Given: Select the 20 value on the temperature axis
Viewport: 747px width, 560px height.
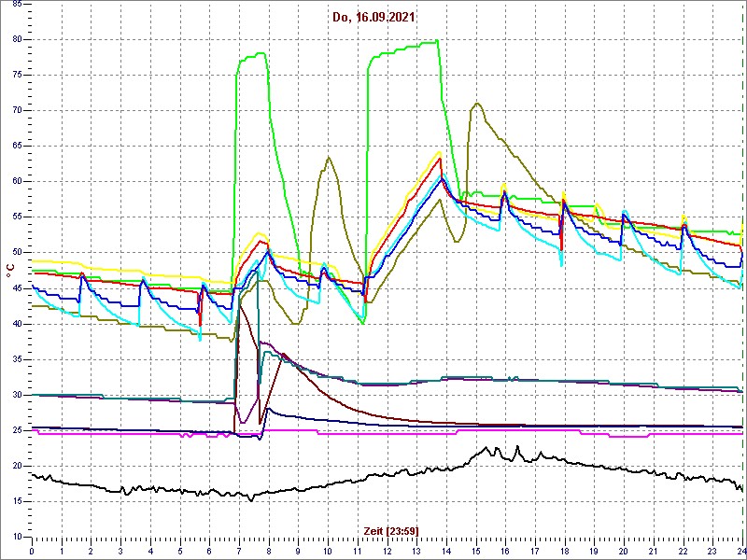Looking at the screenshot, I should tap(16, 466).
